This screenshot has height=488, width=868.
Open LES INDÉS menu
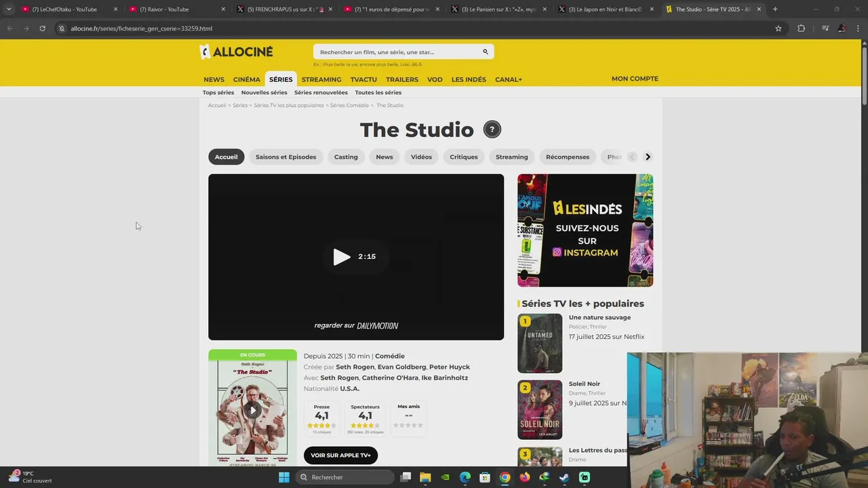click(469, 79)
